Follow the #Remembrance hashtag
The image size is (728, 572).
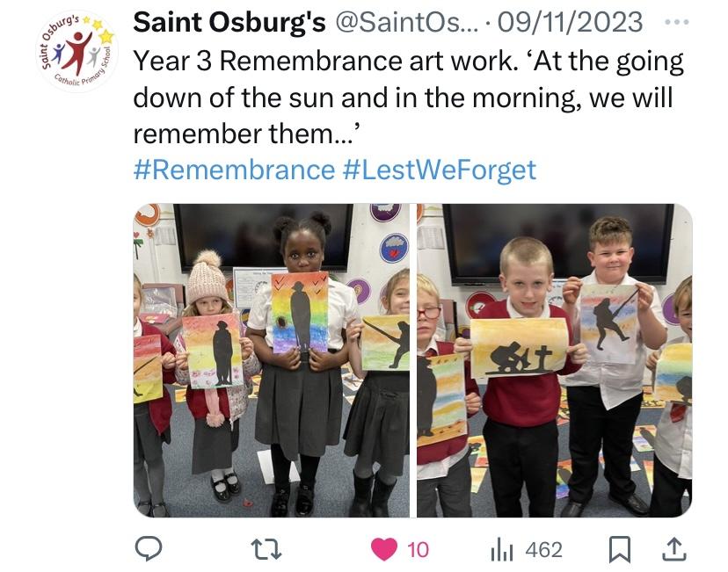[234, 170]
